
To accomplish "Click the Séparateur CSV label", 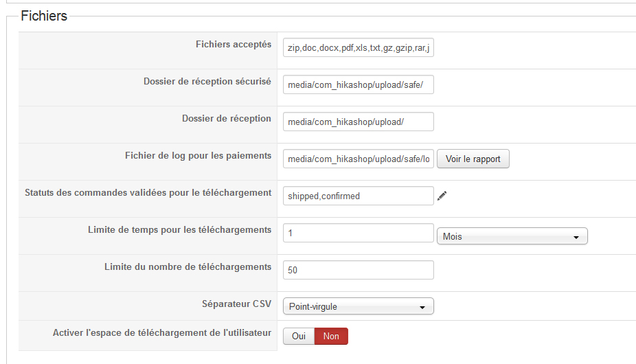I will (x=236, y=304).
